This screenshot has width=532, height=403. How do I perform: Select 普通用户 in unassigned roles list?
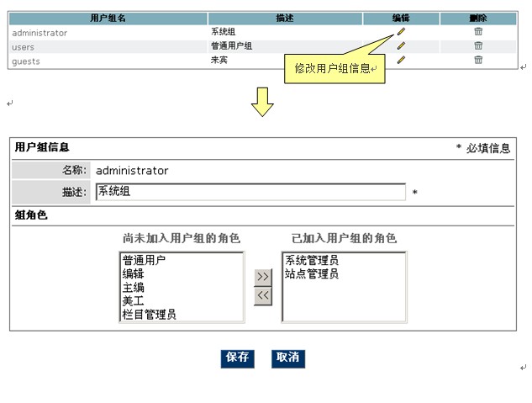coord(144,261)
